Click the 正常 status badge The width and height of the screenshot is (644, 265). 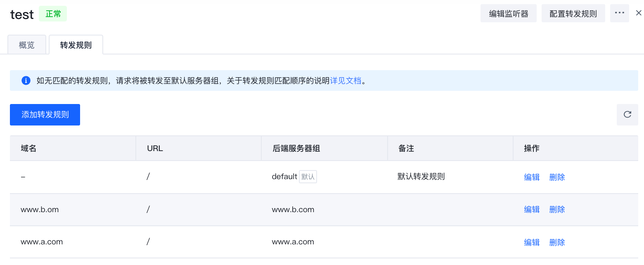pyautogui.click(x=53, y=14)
